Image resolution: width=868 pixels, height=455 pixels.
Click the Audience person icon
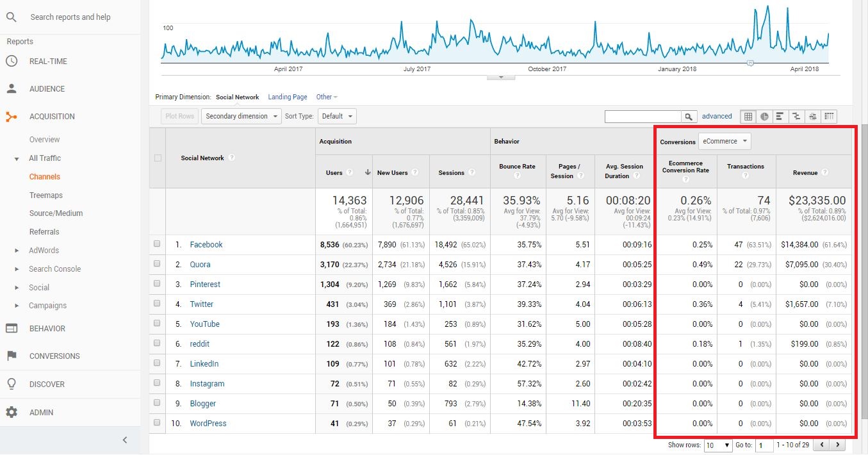pos(12,89)
